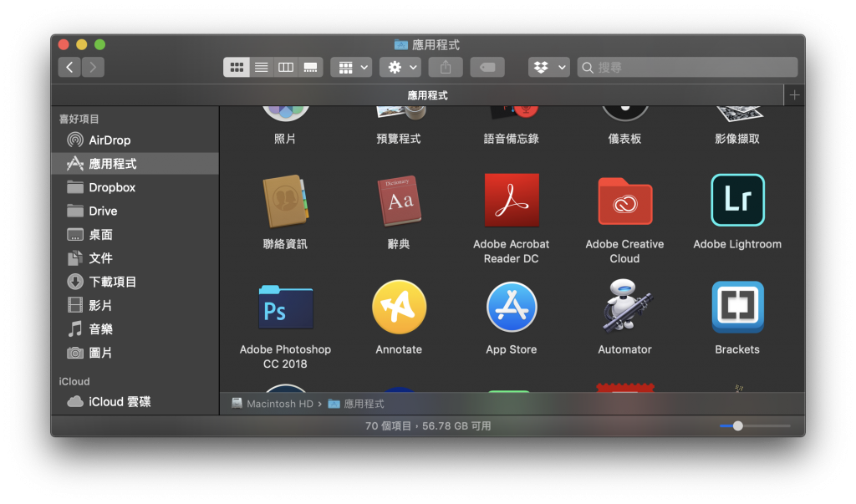The width and height of the screenshot is (856, 504).
Task: Click the Share toolbar button
Action: tap(446, 67)
